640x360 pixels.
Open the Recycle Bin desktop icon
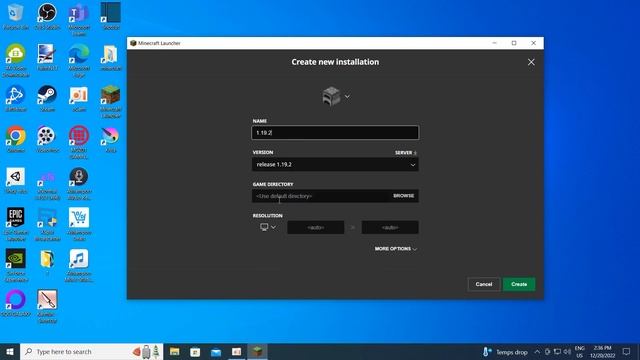16,16
